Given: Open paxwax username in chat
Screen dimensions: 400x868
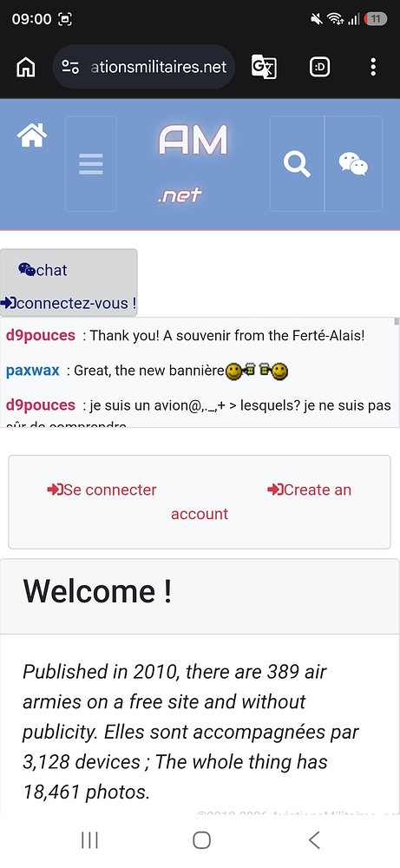Looking at the screenshot, I should (33, 371).
